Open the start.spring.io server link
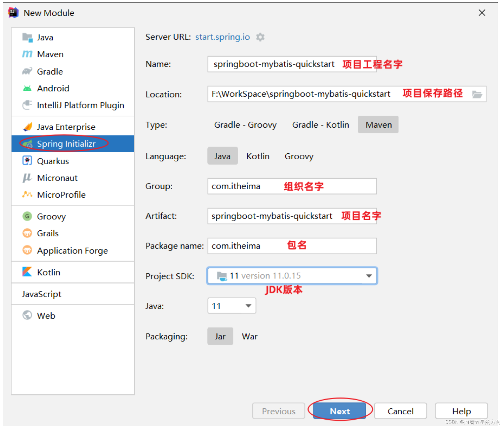504x427 pixels. [223, 37]
